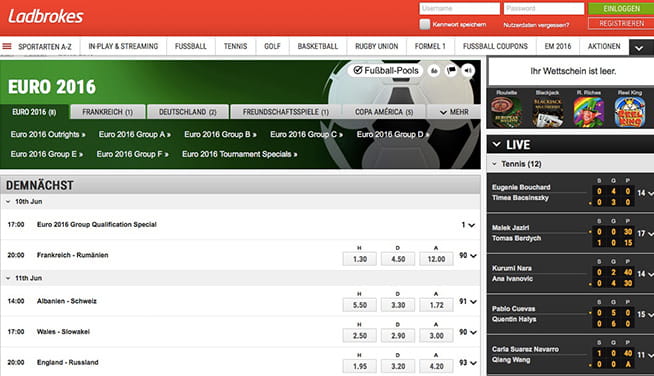The height and width of the screenshot is (376, 654).
Task: Expand Cuevas vs Halys live markets
Action: click(645, 314)
